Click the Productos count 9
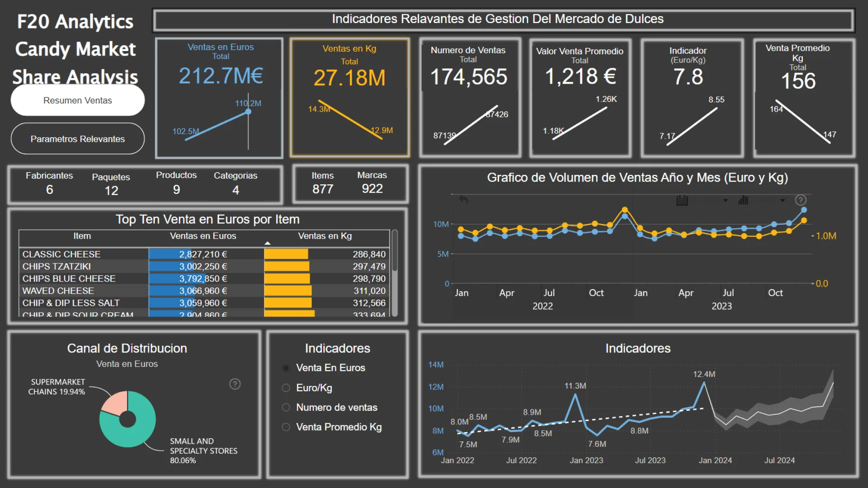The image size is (868, 488). tap(176, 190)
